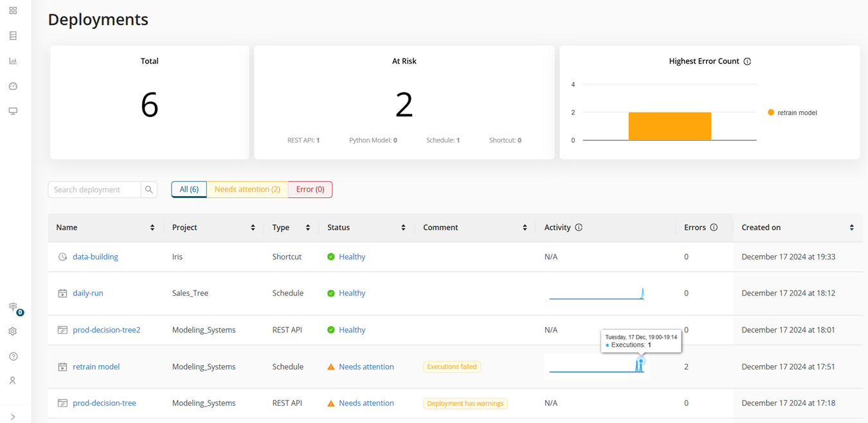Sort table by Type column arrows
This screenshot has width=868, height=423.
[308, 228]
